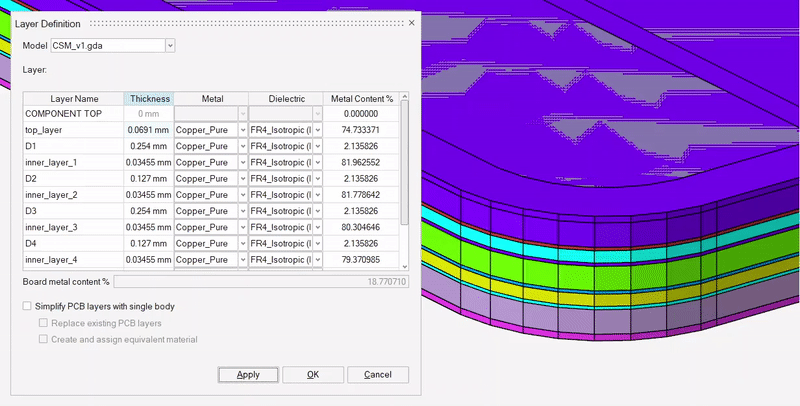Click the layer table scroll down arrow
This screenshot has width=800, height=406.
(404, 265)
